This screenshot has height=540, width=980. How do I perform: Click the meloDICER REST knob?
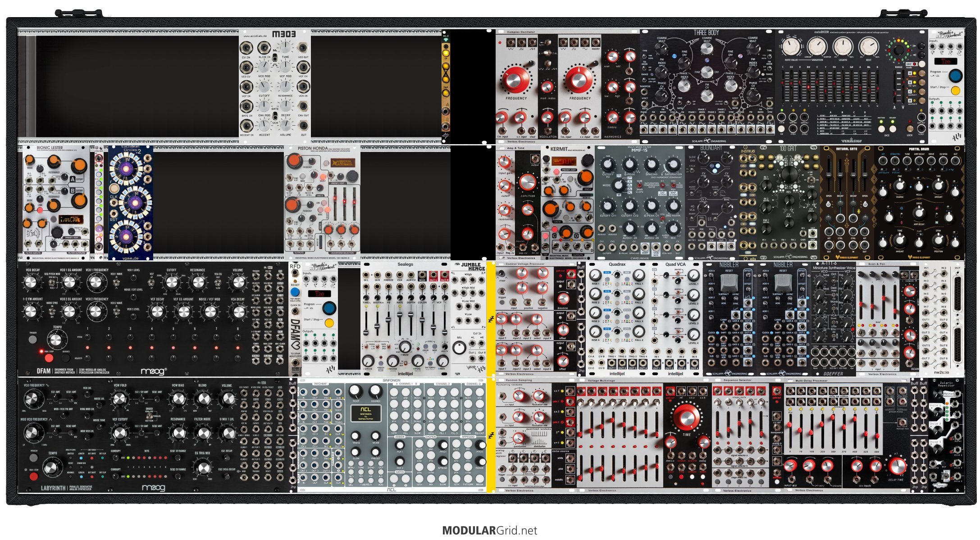point(868,47)
